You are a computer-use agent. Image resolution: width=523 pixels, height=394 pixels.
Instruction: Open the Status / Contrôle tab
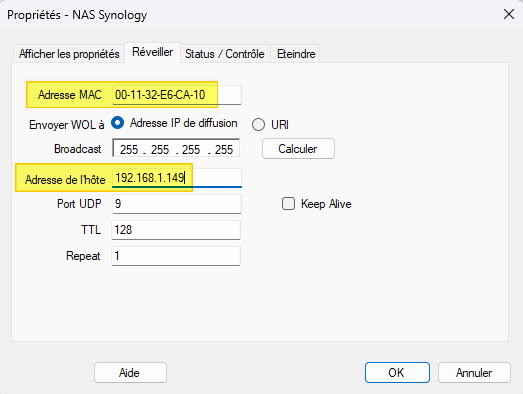tap(225, 54)
